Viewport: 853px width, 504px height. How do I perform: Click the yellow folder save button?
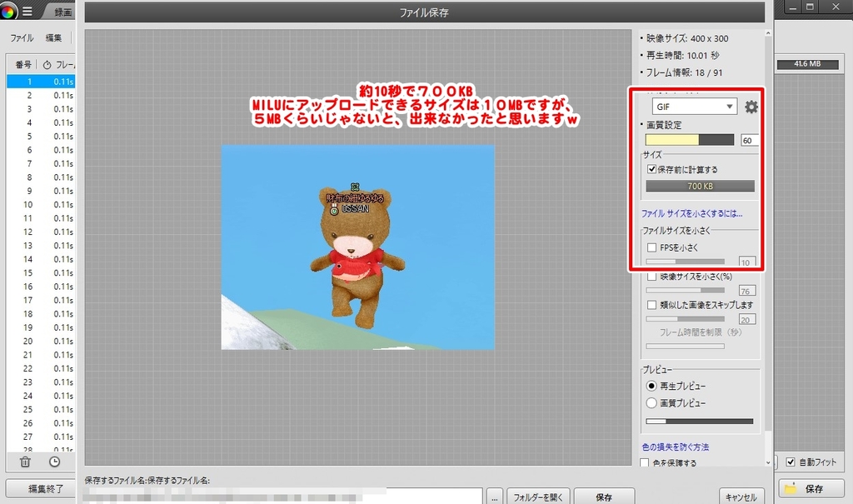pyautogui.click(x=805, y=488)
